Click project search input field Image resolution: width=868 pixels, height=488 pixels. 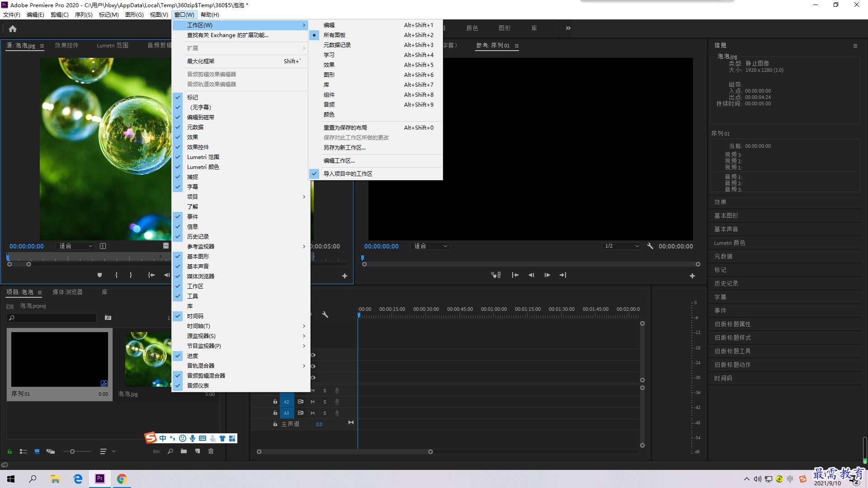[x=52, y=318]
